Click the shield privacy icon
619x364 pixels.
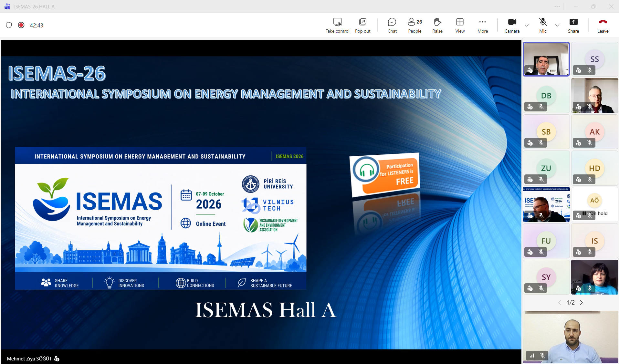click(9, 25)
